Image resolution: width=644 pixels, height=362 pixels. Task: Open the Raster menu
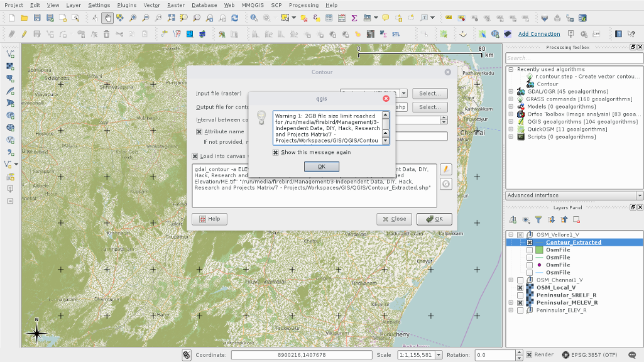[175, 5]
